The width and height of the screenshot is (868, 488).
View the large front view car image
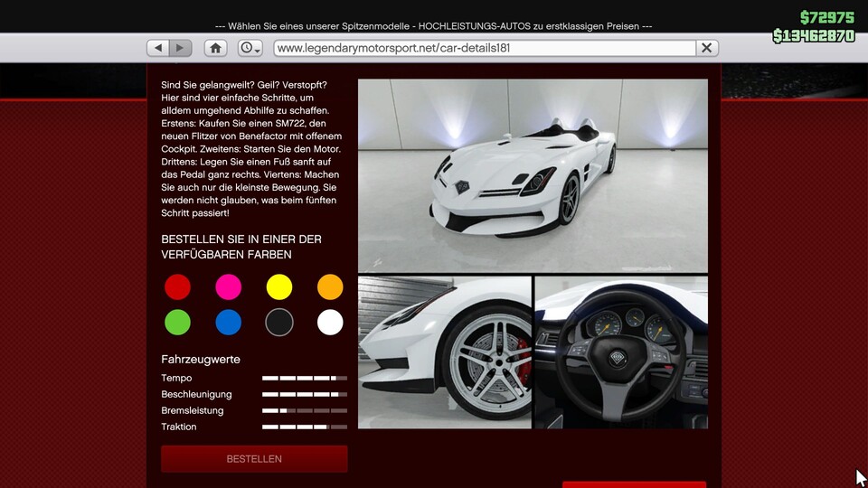pos(533,175)
